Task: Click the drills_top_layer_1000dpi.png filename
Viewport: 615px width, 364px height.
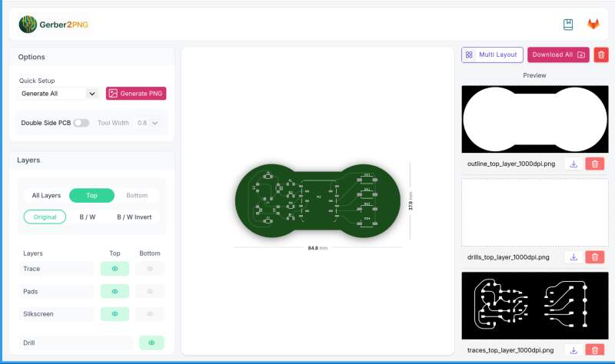Action: click(508, 257)
